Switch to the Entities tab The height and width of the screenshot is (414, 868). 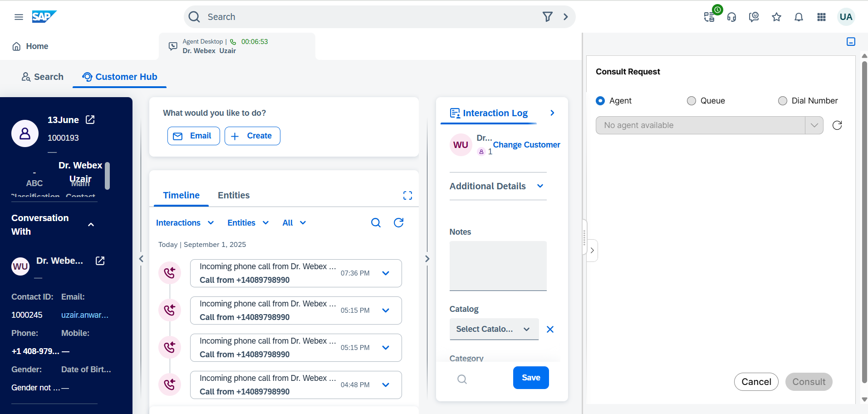coord(233,195)
